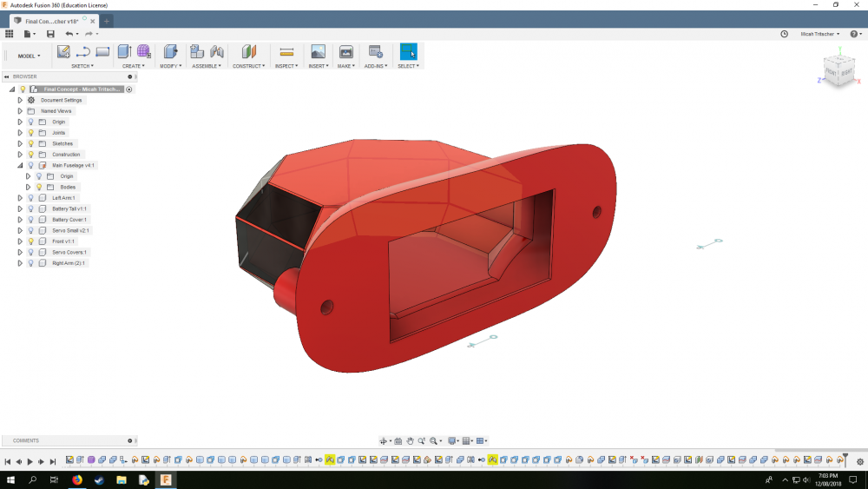Choose the Joint tool in Assemble
The image size is (868, 489).
[217, 52]
